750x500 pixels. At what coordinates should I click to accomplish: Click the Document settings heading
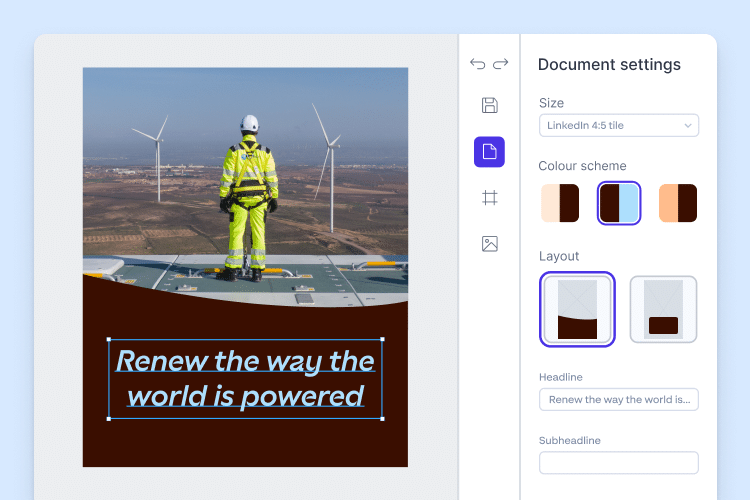pyautogui.click(x=609, y=65)
